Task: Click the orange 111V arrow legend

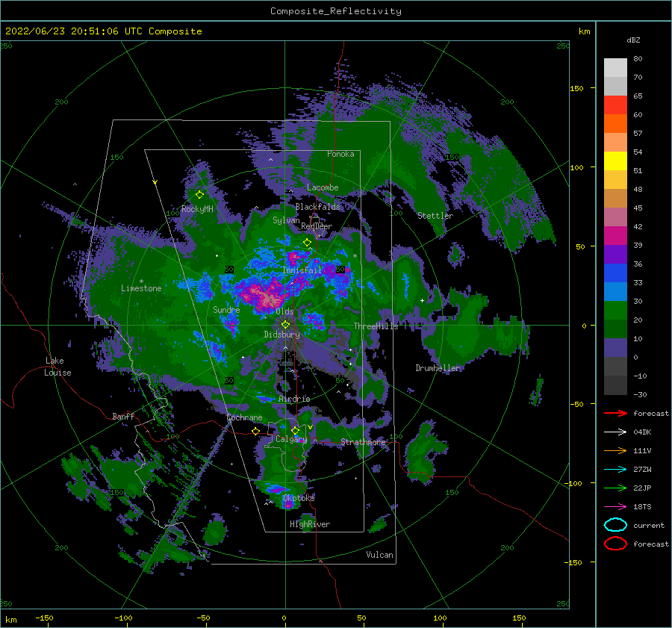Action: [615, 450]
